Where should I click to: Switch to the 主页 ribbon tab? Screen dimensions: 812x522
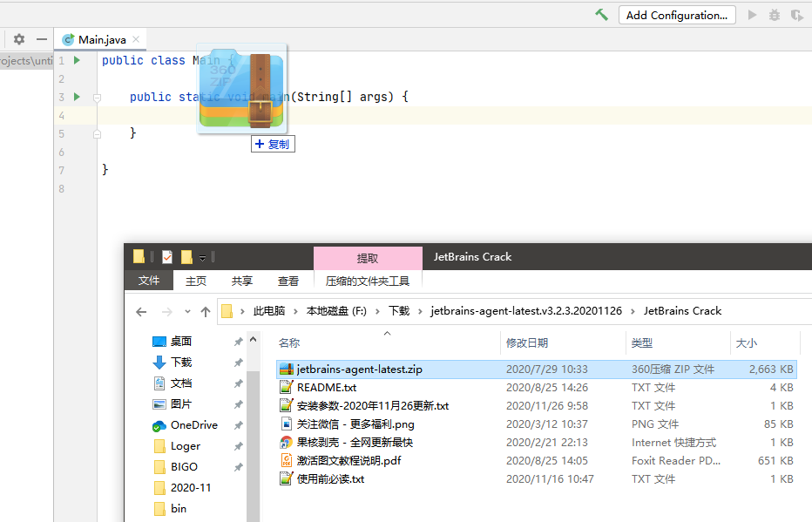click(196, 281)
